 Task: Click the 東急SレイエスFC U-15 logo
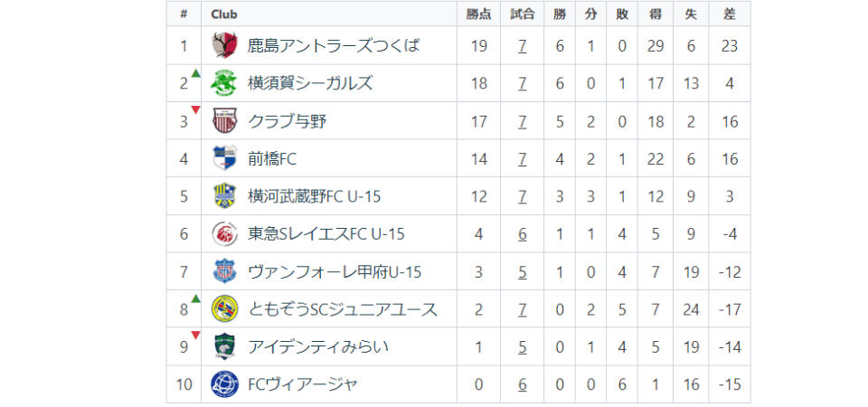point(224,234)
